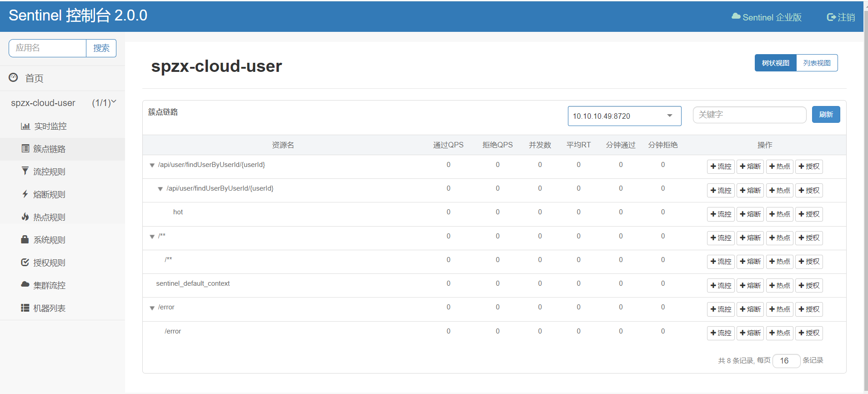Click the 集群流控 cloud icon
The height and width of the screenshot is (394, 868).
pos(25,285)
